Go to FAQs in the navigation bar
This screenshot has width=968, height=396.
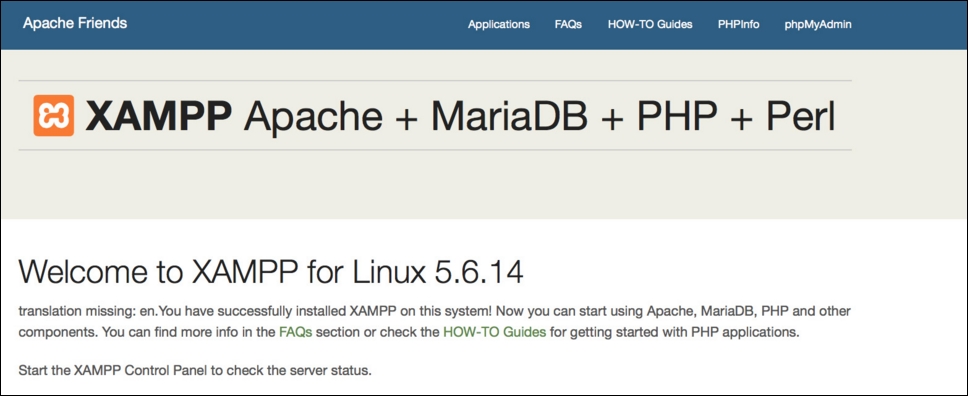568,25
